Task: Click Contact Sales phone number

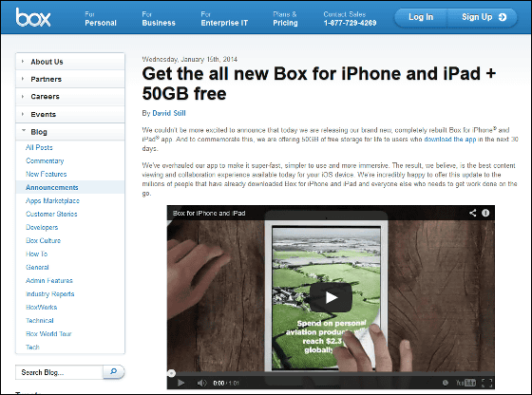Action: pos(350,23)
